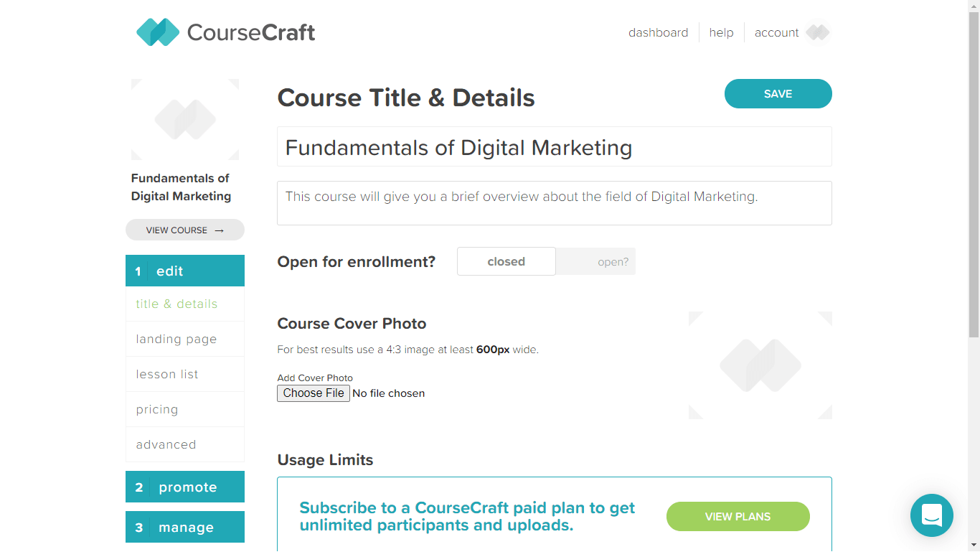
Task: Open the chat support bubble
Action: pyautogui.click(x=931, y=515)
